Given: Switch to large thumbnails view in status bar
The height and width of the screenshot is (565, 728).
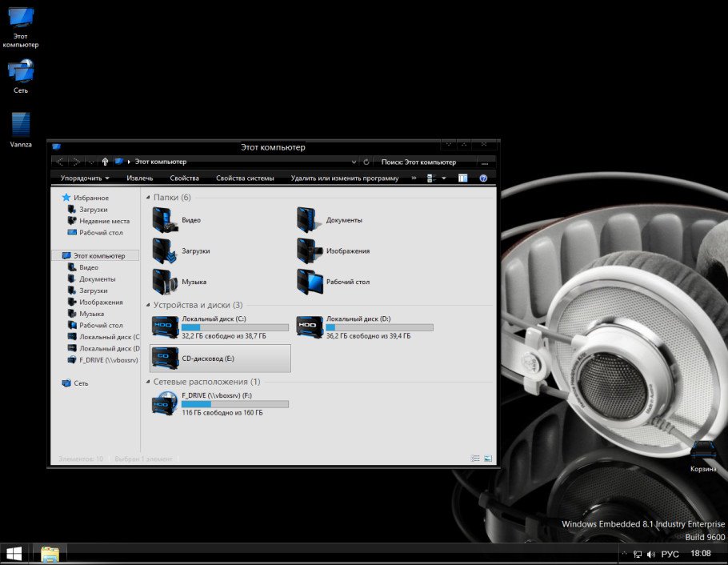Looking at the screenshot, I should pos(487,459).
